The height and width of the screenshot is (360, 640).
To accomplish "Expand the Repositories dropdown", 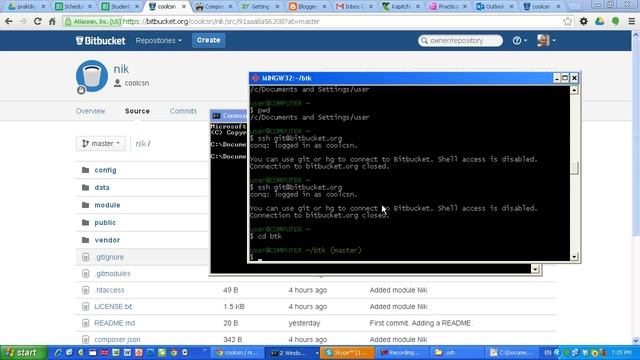I will 159,40.
